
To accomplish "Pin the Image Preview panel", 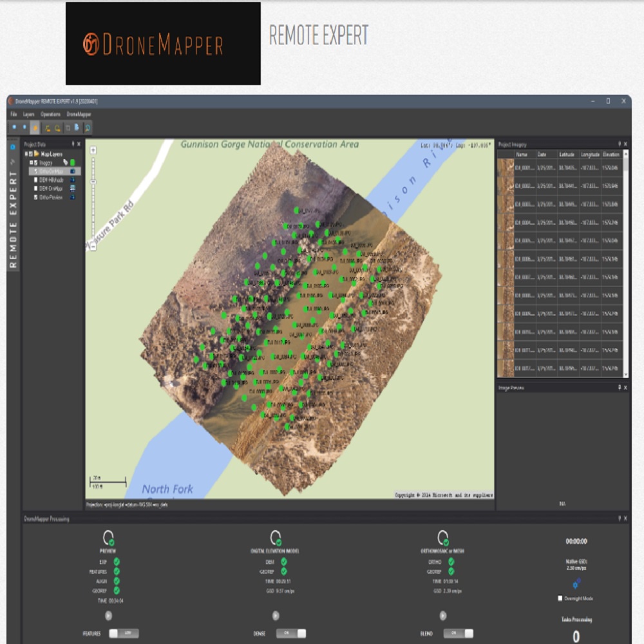I will point(620,387).
